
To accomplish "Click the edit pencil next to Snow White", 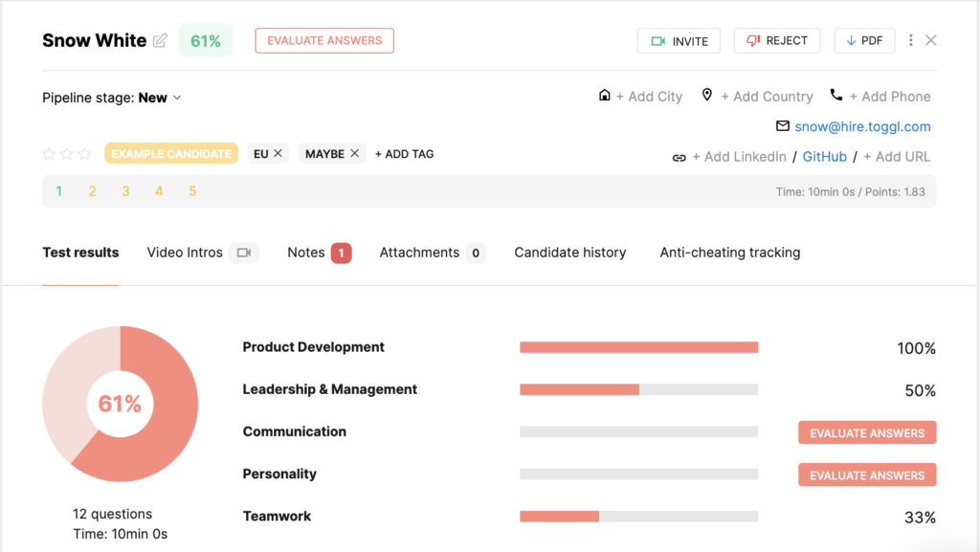I will pos(160,40).
